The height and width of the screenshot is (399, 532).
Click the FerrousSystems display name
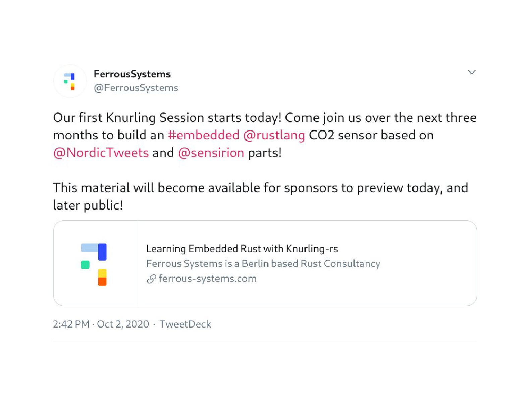point(132,74)
